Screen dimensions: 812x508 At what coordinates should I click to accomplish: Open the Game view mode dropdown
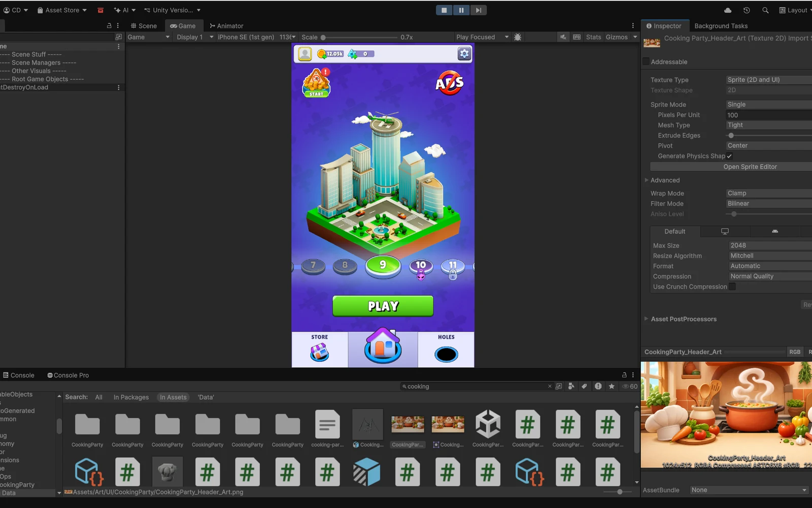[x=148, y=37]
